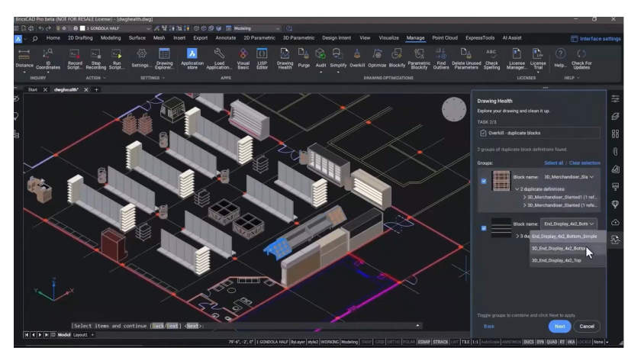628x364 pixels.
Task: Collapse the 2 duplicate definitions tree
Action: (x=518, y=188)
